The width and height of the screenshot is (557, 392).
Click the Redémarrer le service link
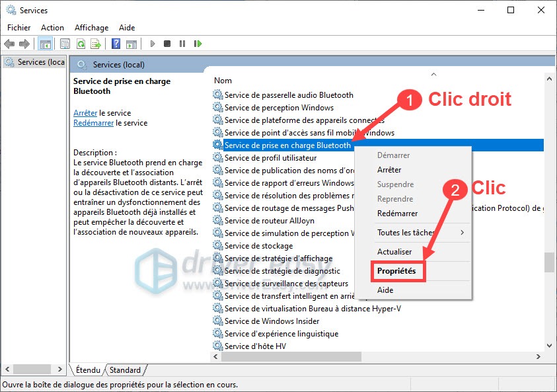(93, 123)
